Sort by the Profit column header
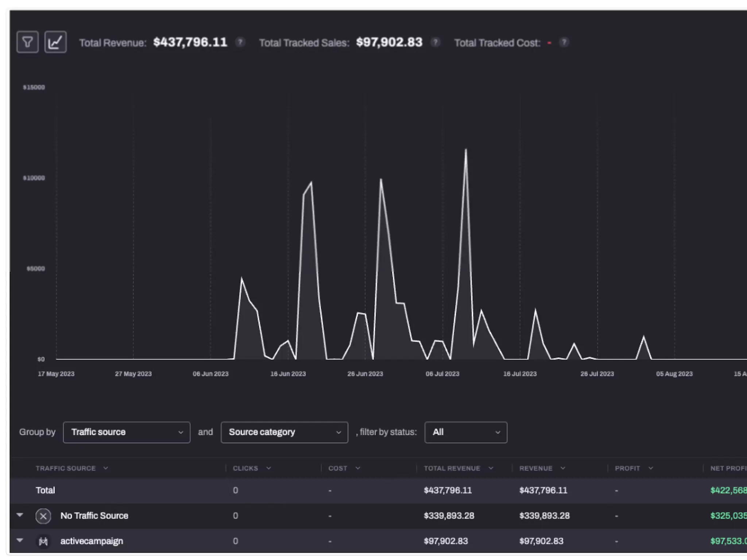The width and height of the screenshot is (747, 560). pyautogui.click(x=627, y=468)
